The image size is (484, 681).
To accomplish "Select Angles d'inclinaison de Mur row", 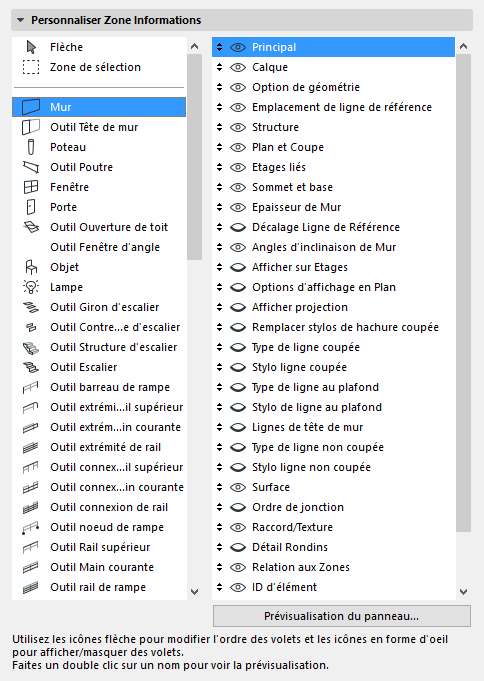I will point(333,247).
